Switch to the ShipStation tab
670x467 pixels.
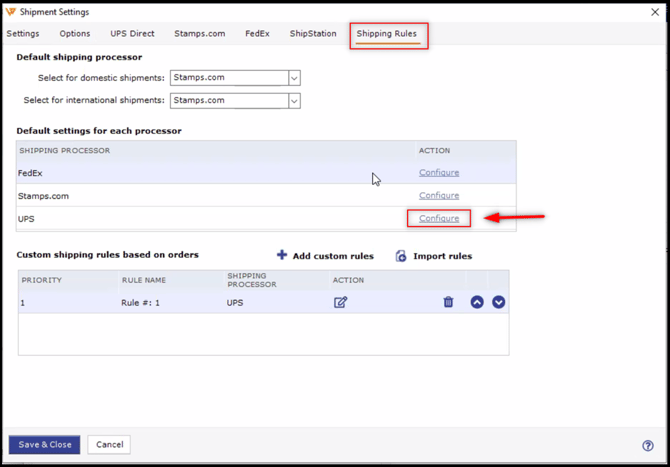(313, 34)
